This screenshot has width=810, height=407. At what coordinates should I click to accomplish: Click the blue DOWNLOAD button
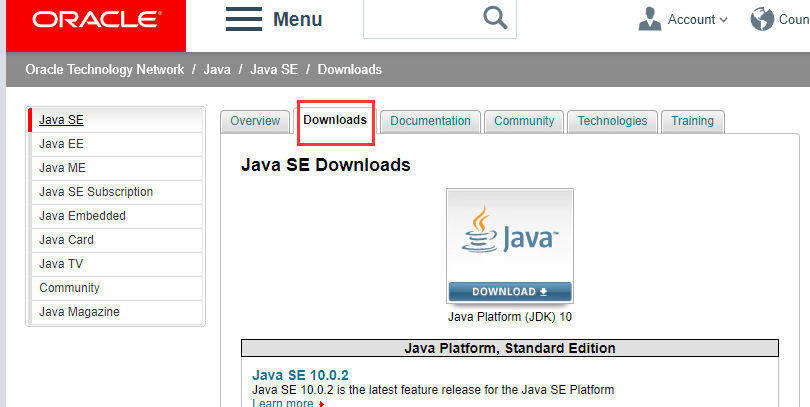510,291
